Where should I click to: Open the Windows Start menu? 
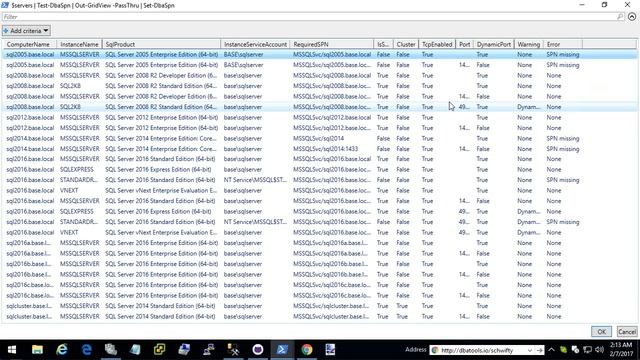(x=12, y=350)
